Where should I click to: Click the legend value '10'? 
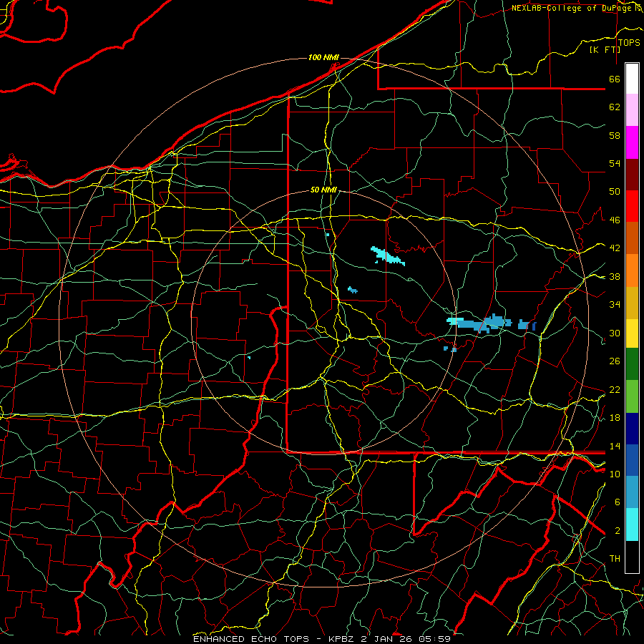pos(615,474)
